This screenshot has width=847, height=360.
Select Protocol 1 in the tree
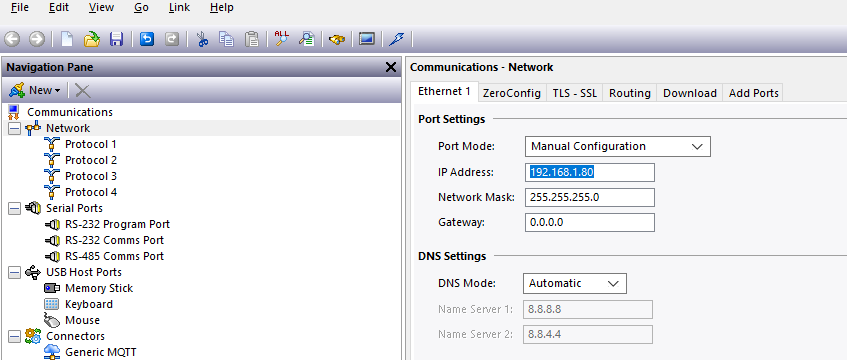pyautogui.click(x=91, y=144)
